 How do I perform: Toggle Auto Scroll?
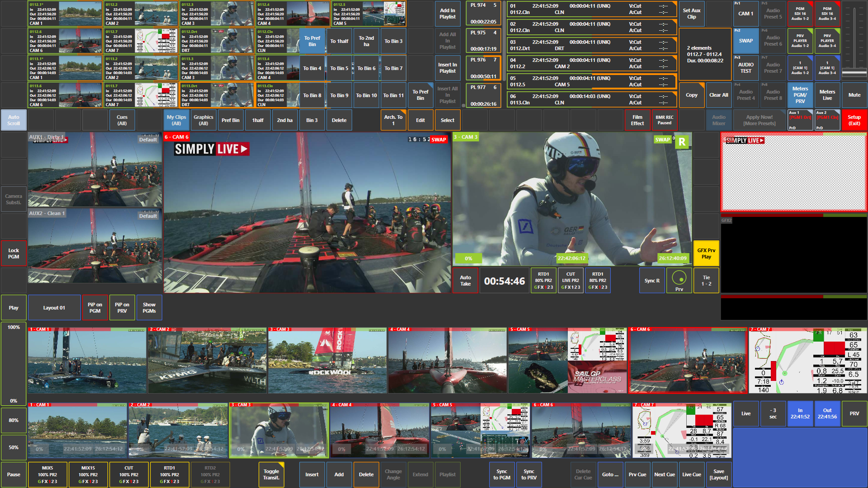pos(14,120)
